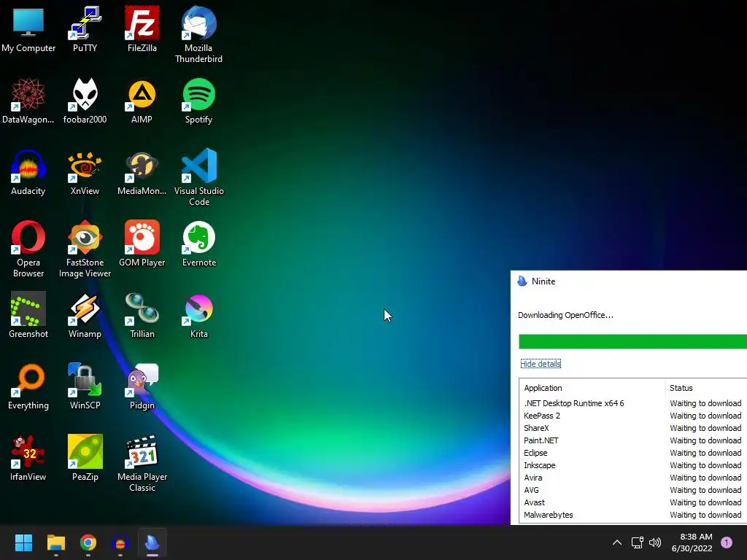Click the Downloading OpenOffice status text
The width and height of the screenshot is (747, 560).
tap(565, 315)
